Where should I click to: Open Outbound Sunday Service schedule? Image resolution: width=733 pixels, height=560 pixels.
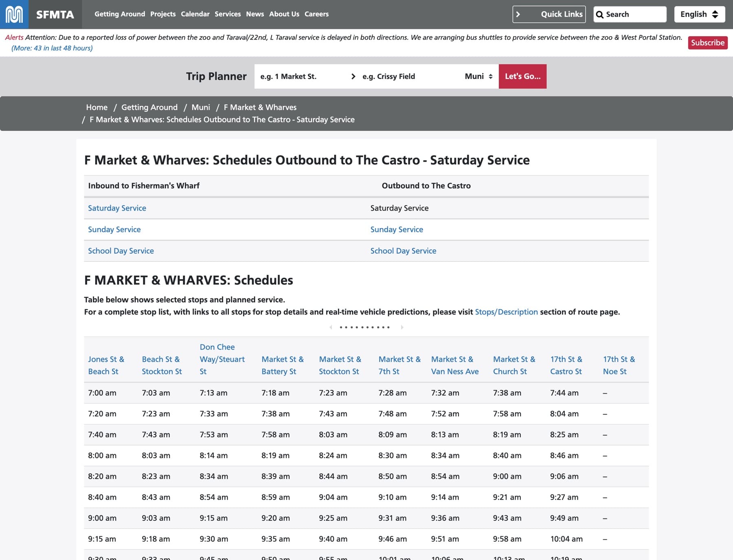(397, 229)
